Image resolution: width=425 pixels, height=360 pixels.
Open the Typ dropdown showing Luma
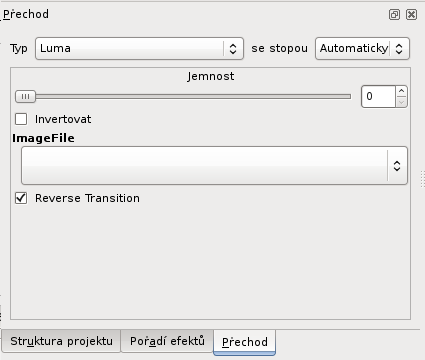point(139,49)
